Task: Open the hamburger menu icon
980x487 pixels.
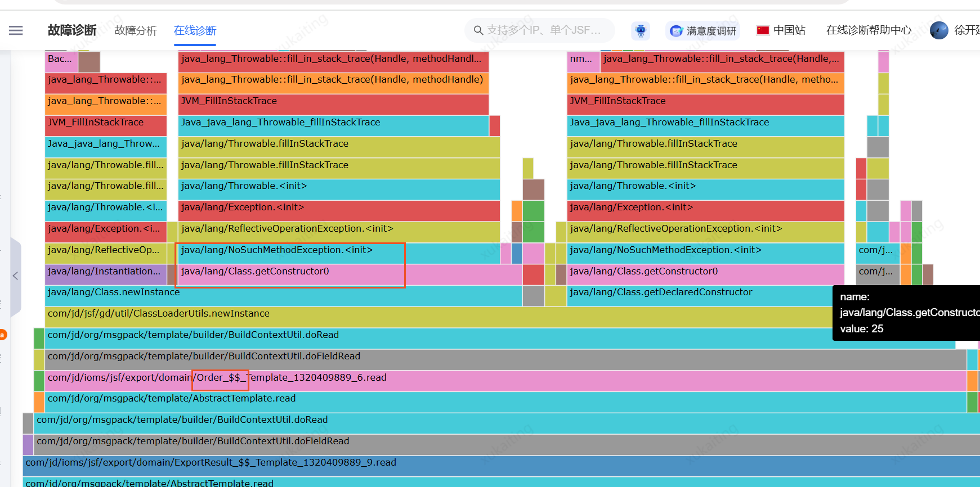Action: [16, 30]
